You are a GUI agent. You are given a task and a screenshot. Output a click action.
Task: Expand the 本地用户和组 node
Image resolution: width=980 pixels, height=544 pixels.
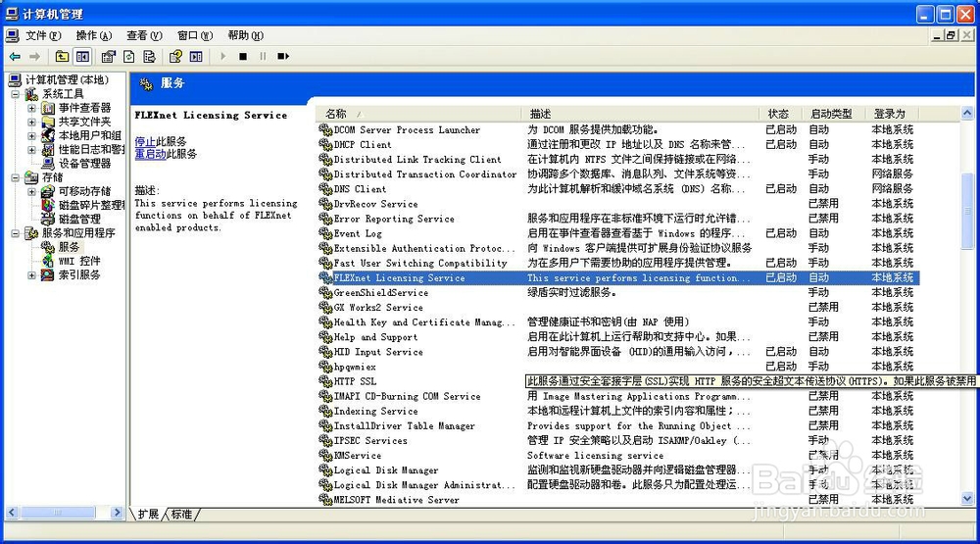(31, 135)
